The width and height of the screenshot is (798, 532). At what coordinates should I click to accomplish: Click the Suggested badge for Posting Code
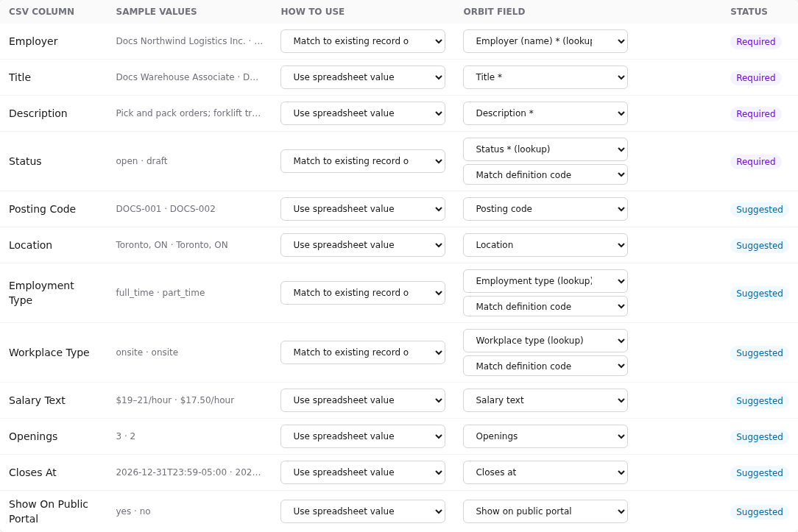(759, 210)
